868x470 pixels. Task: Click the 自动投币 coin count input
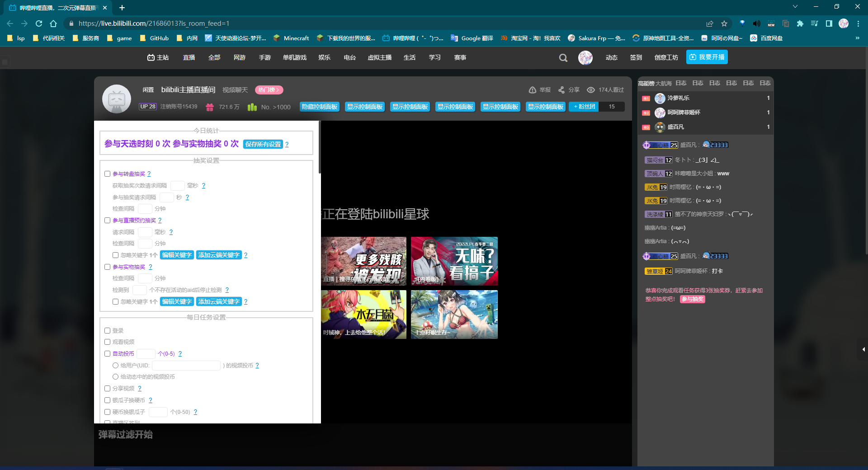click(146, 354)
